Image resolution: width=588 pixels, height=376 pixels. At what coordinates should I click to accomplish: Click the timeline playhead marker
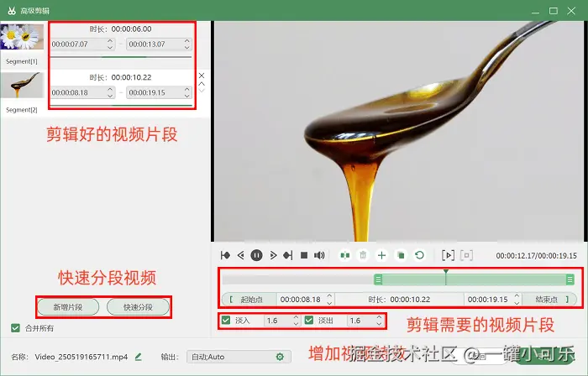(446, 272)
